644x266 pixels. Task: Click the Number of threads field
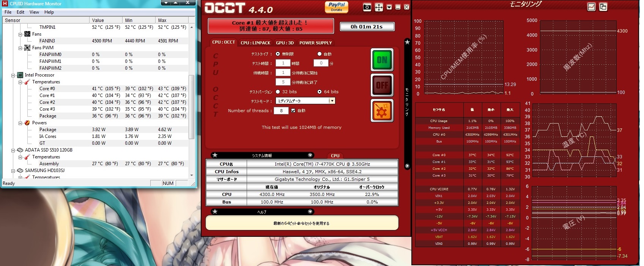[x=281, y=111]
